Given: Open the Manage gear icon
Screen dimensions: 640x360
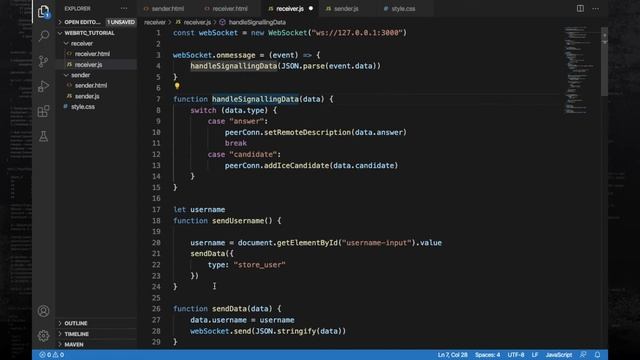Looking at the screenshot, I should 43,336.
